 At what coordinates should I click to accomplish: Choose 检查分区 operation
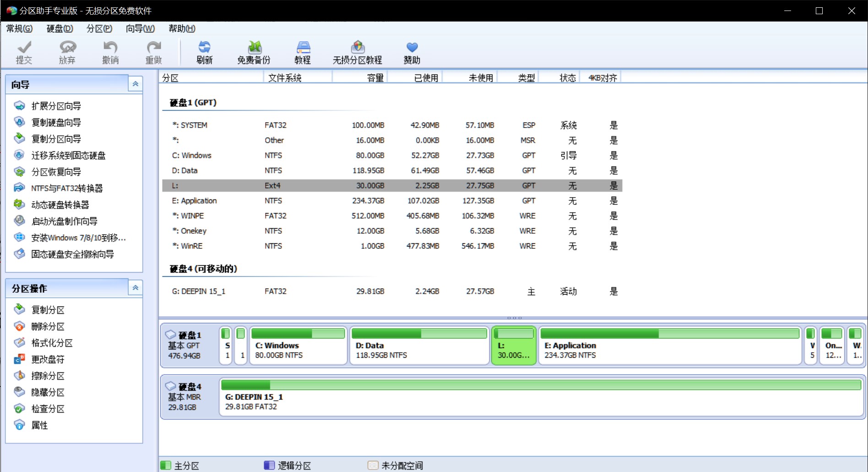pyautogui.click(x=39, y=409)
